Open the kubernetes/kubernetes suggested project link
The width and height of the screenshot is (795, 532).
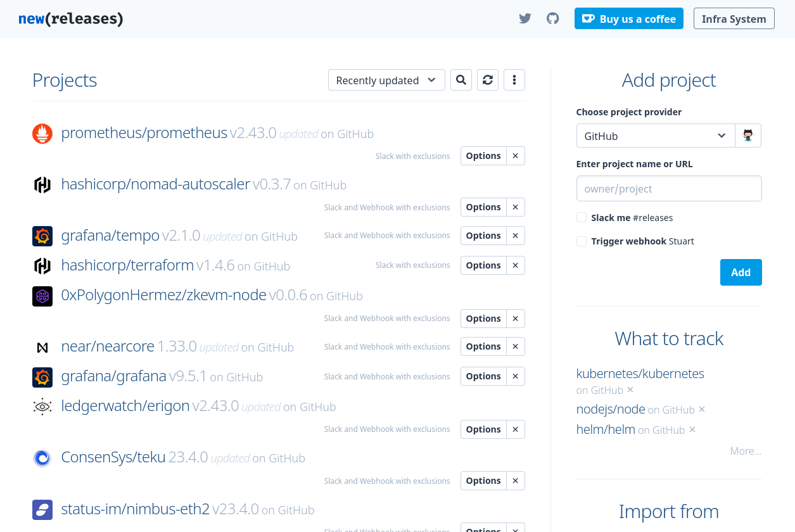click(x=640, y=374)
